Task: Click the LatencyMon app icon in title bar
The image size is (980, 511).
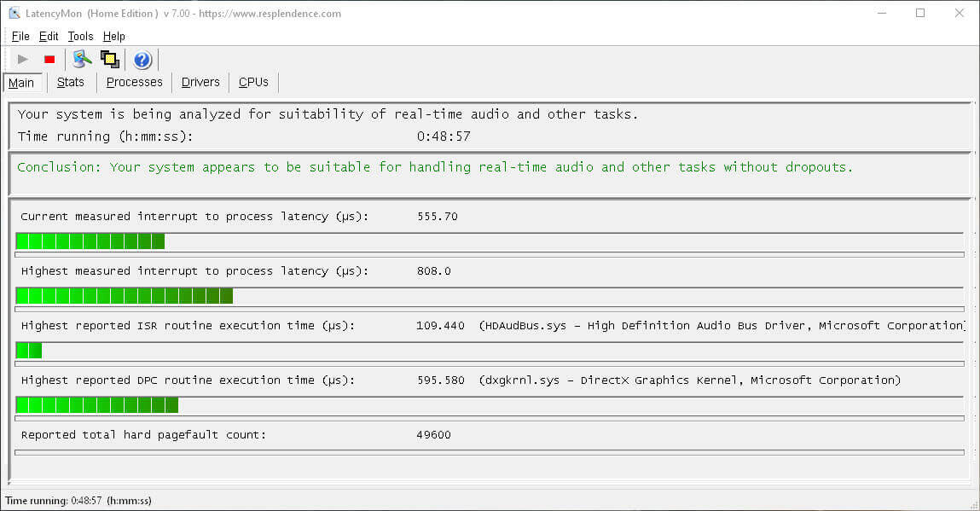Action: (x=14, y=13)
